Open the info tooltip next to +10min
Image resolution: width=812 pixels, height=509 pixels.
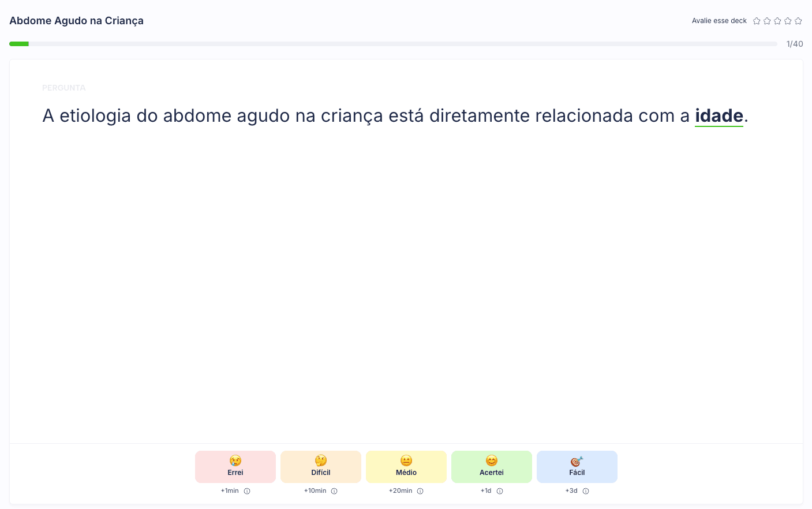(334, 491)
